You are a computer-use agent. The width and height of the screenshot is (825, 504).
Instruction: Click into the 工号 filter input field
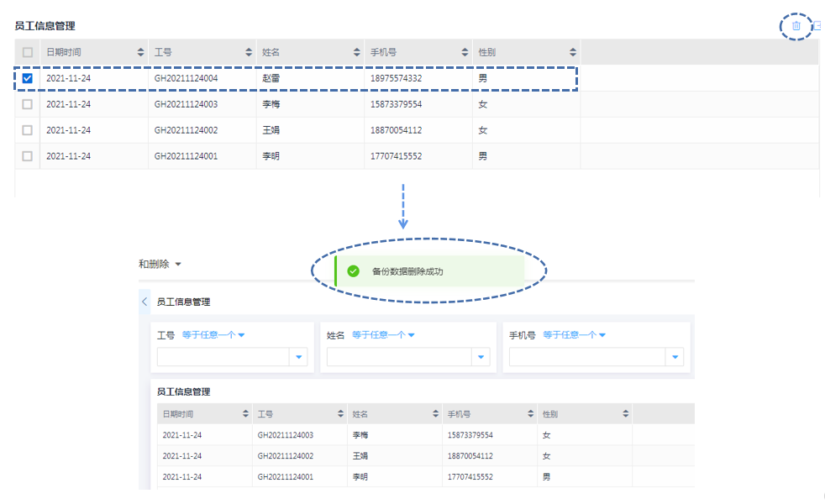tap(223, 357)
